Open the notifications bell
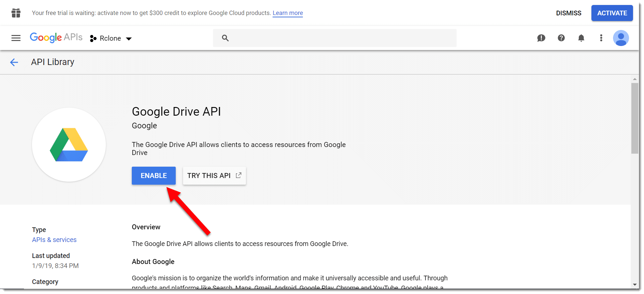 581,38
